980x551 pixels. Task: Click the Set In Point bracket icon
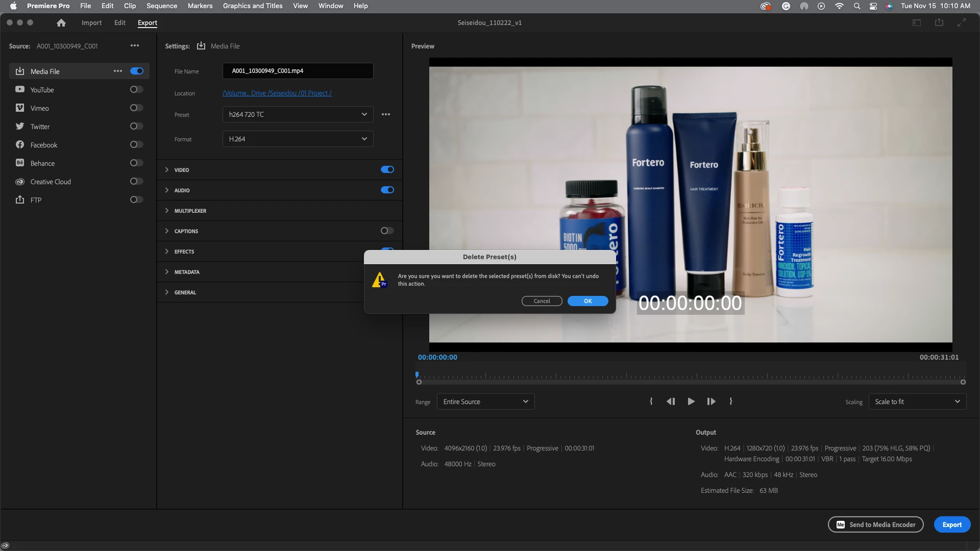(x=651, y=402)
